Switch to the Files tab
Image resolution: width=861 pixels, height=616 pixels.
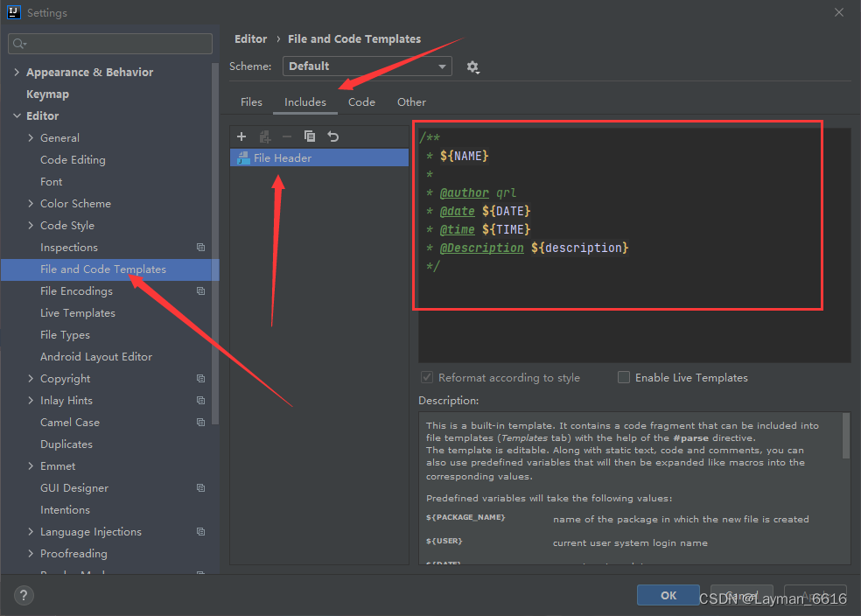coord(251,102)
